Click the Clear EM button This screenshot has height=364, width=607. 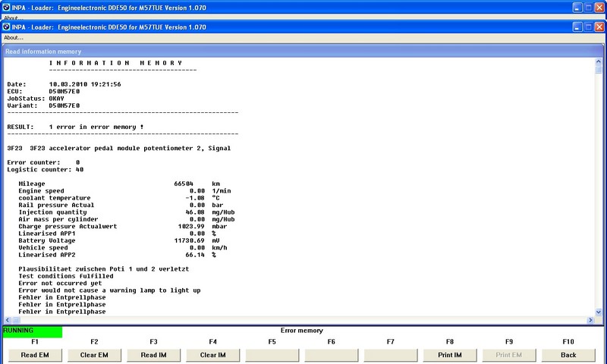tap(94, 355)
